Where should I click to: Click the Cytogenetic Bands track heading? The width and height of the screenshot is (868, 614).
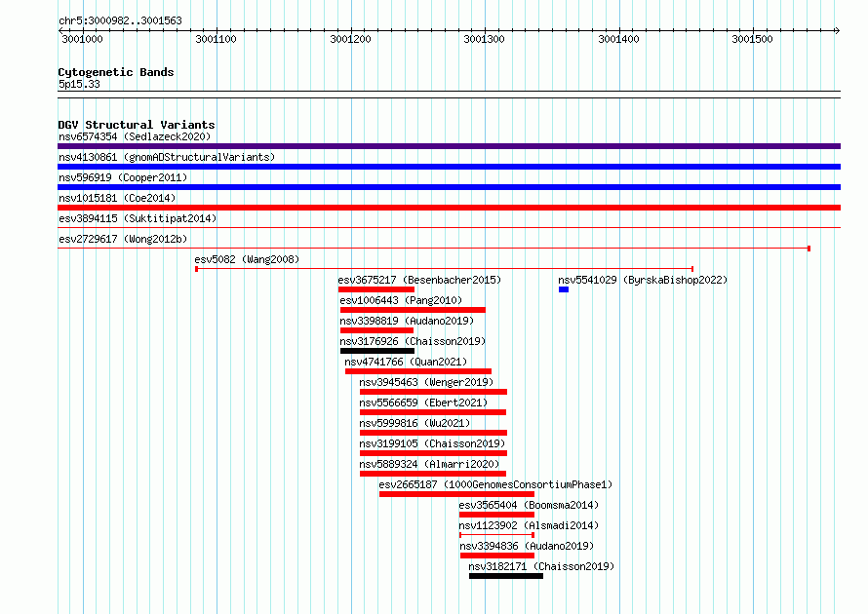pyautogui.click(x=116, y=72)
